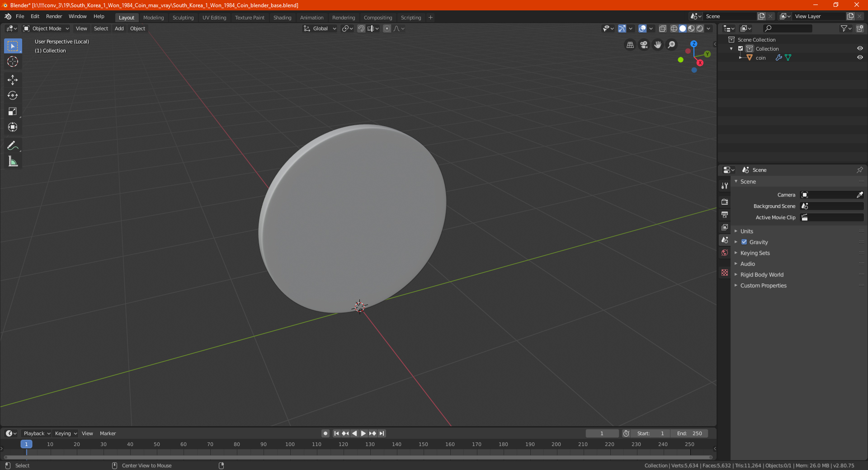
Task: Click the current frame number field
Action: [602, 433]
